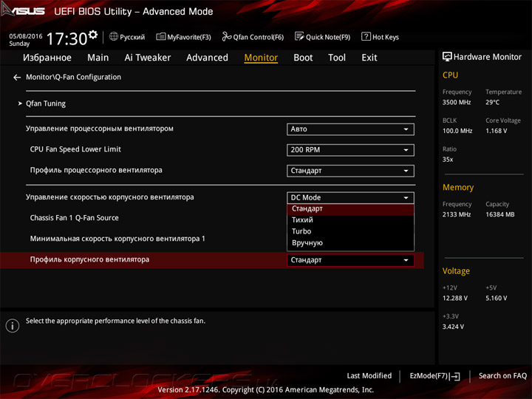Click CPU temperature value 29°C
The image size is (532, 399).
pyautogui.click(x=492, y=102)
